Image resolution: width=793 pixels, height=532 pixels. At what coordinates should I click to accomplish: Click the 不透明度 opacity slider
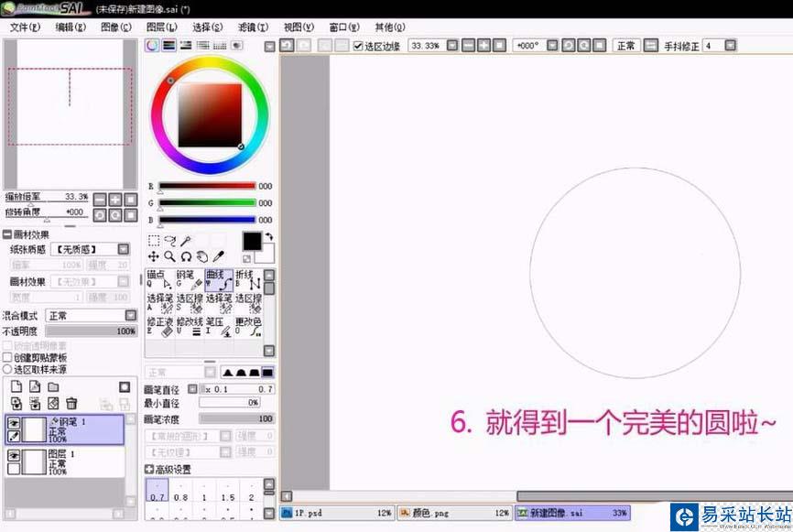click(91, 331)
